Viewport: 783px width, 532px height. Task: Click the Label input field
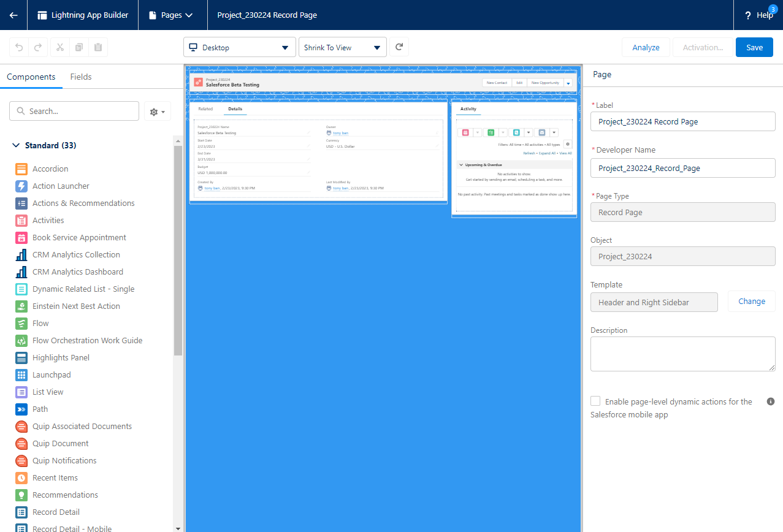683,121
